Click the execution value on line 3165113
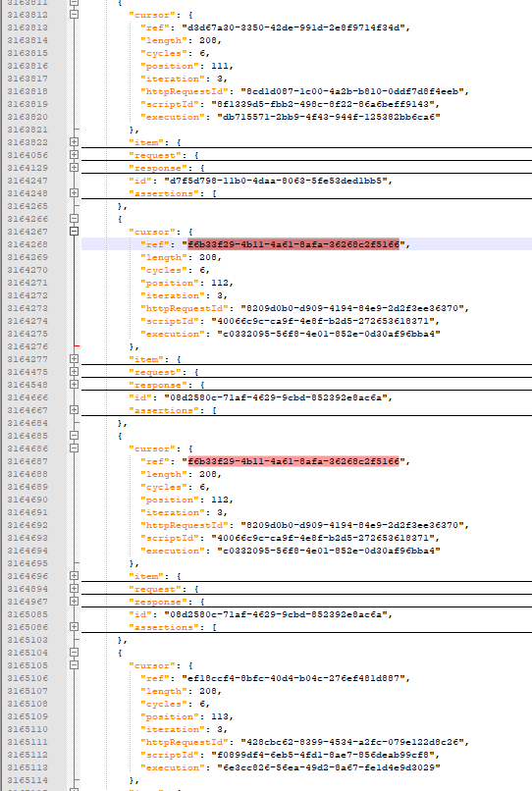The width and height of the screenshot is (532, 791). [329, 767]
